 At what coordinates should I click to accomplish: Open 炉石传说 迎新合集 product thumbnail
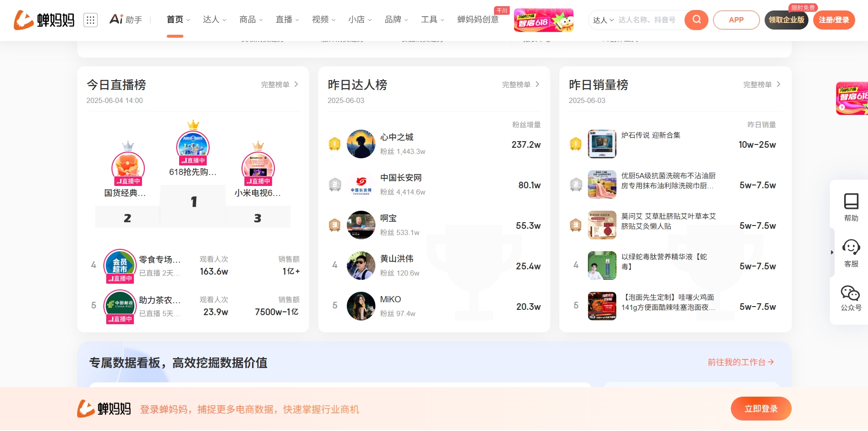tap(602, 144)
